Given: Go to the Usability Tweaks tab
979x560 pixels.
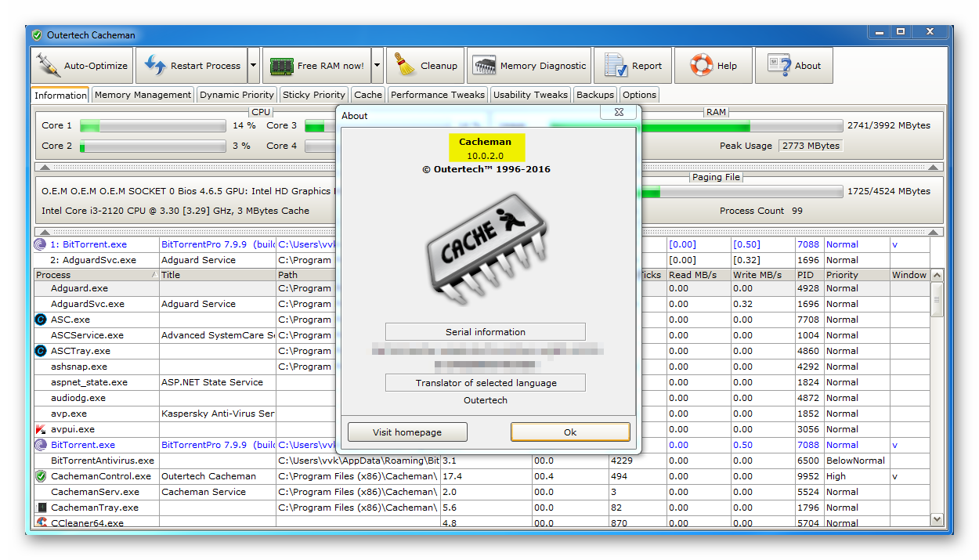Looking at the screenshot, I should (530, 95).
